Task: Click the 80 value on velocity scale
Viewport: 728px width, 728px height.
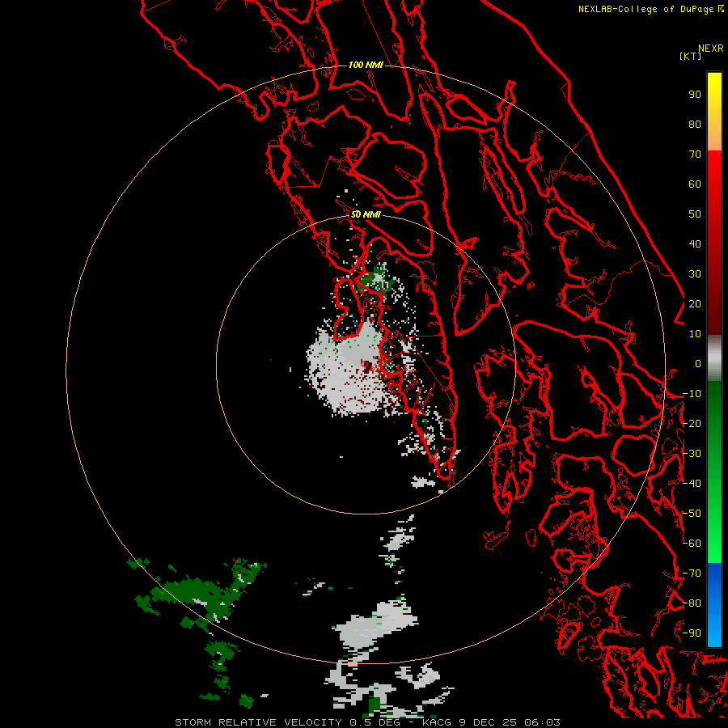Action: coord(695,124)
